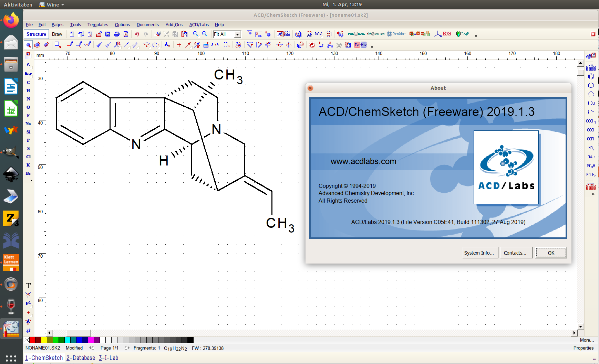Click the Zoom In magnifier icon
Image resolution: width=599 pixels, height=364 pixels.
196,34
